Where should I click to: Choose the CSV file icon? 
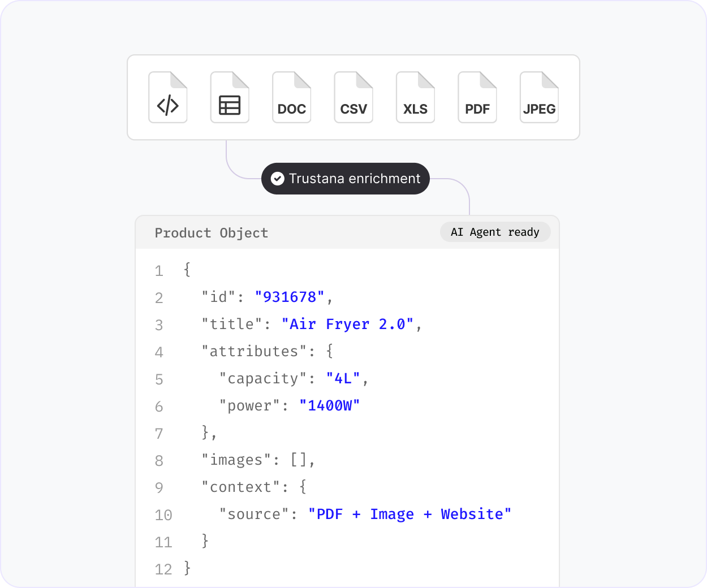pyautogui.click(x=353, y=97)
